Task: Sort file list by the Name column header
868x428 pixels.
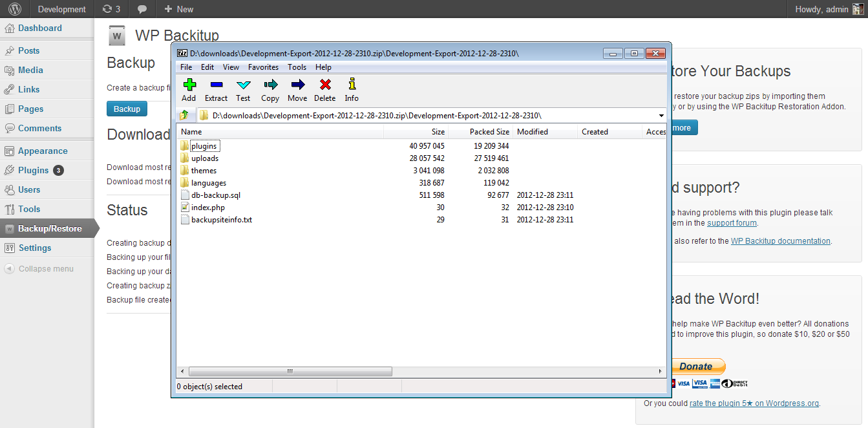Action: (280, 132)
